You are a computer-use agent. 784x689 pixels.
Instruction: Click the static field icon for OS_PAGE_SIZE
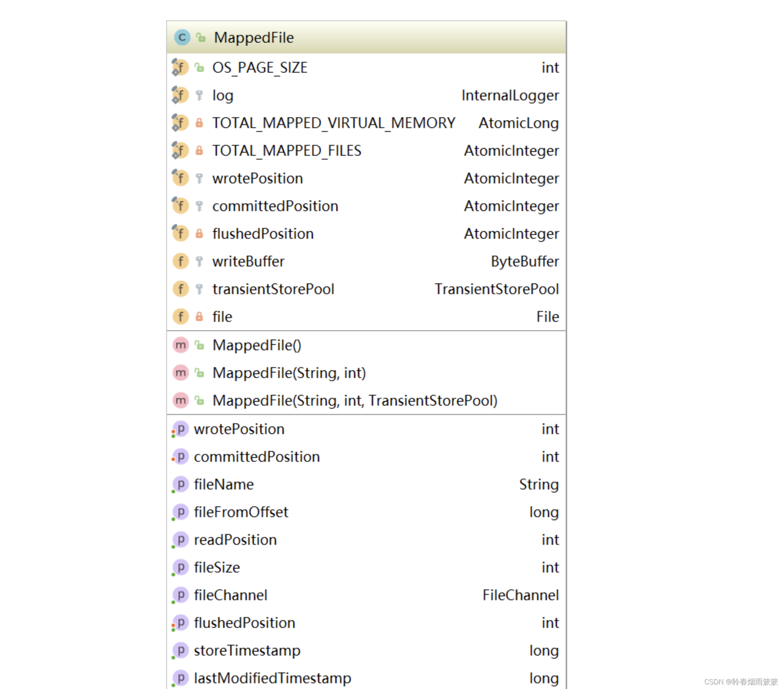pos(180,68)
